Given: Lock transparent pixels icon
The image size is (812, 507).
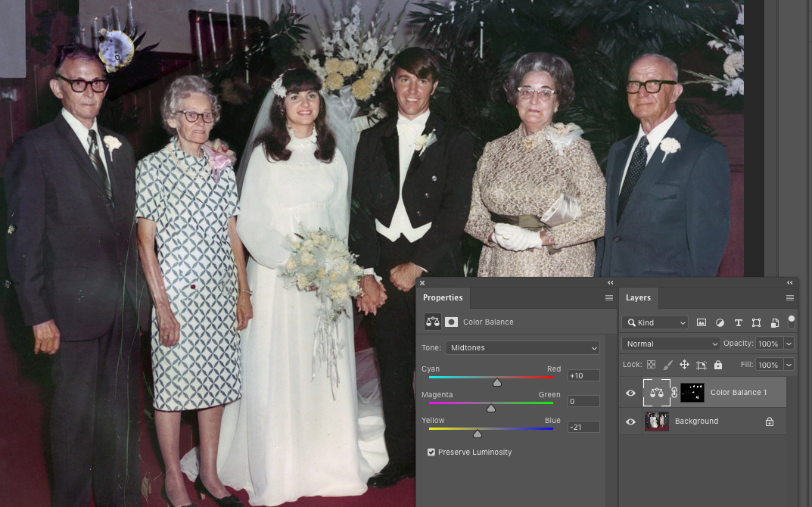Looking at the screenshot, I should 651,365.
